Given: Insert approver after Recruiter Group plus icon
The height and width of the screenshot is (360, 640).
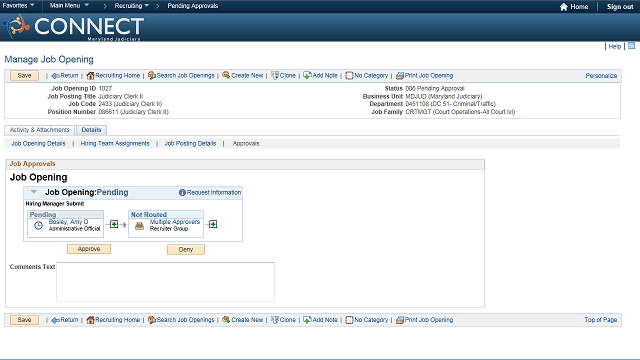Looking at the screenshot, I should pyautogui.click(x=213, y=224).
